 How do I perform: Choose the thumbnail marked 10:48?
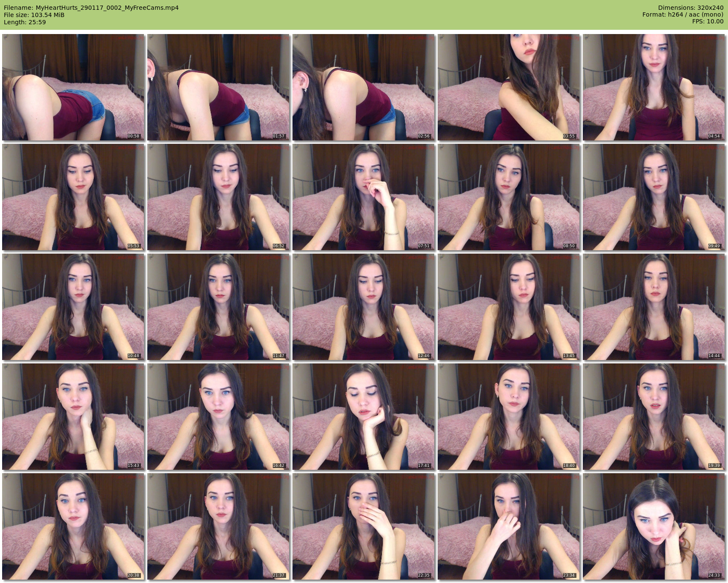pos(73,307)
